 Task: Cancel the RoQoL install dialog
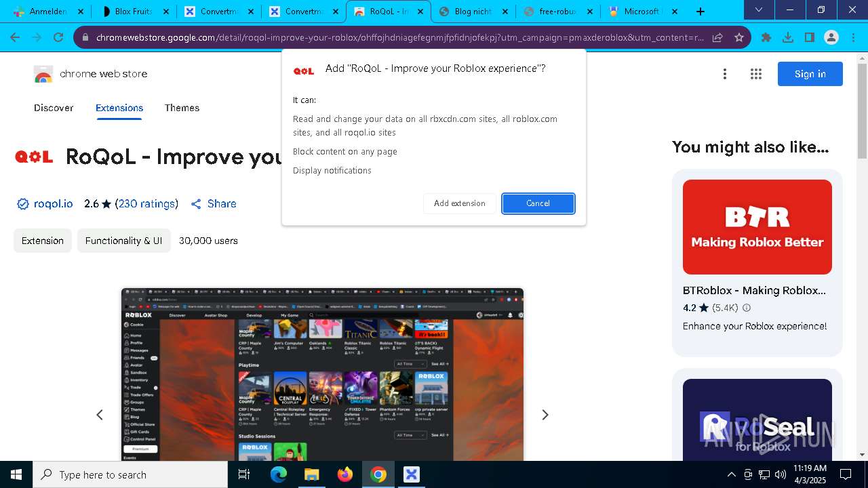tap(538, 203)
